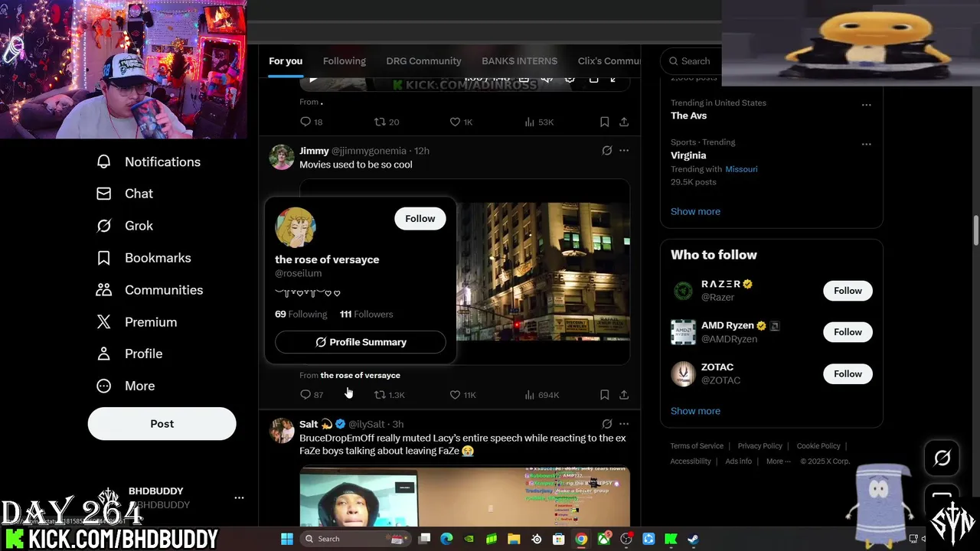The height and width of the screenshot is (551, 980).
Task: Open Terms of Service link
Action: click(697, 446)
